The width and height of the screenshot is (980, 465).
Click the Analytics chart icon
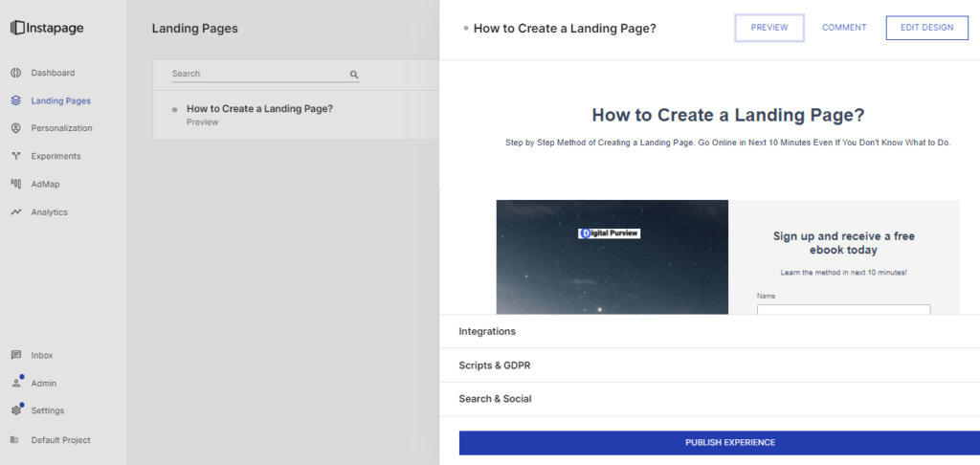tap(16, 212)
